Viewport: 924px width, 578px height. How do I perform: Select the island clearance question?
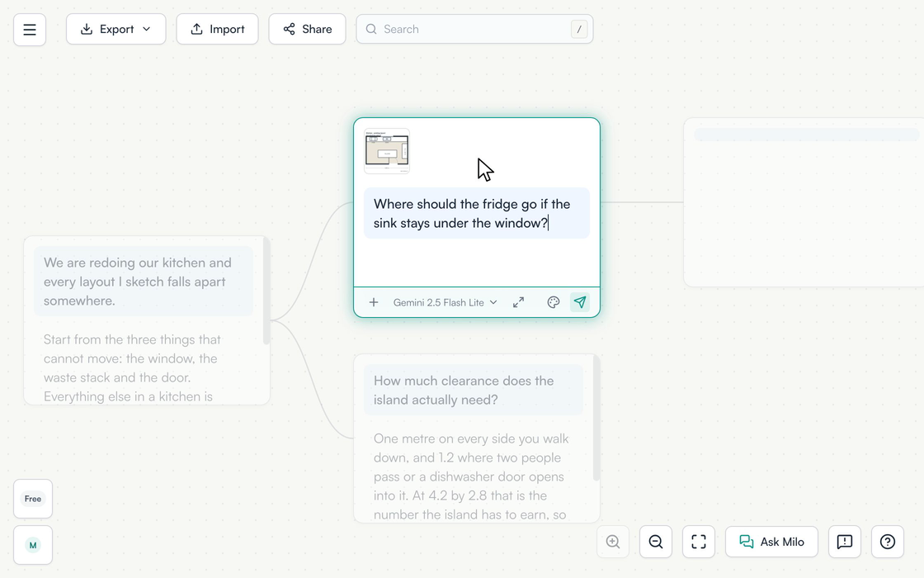pyautogui.click(x=474, y=390)
